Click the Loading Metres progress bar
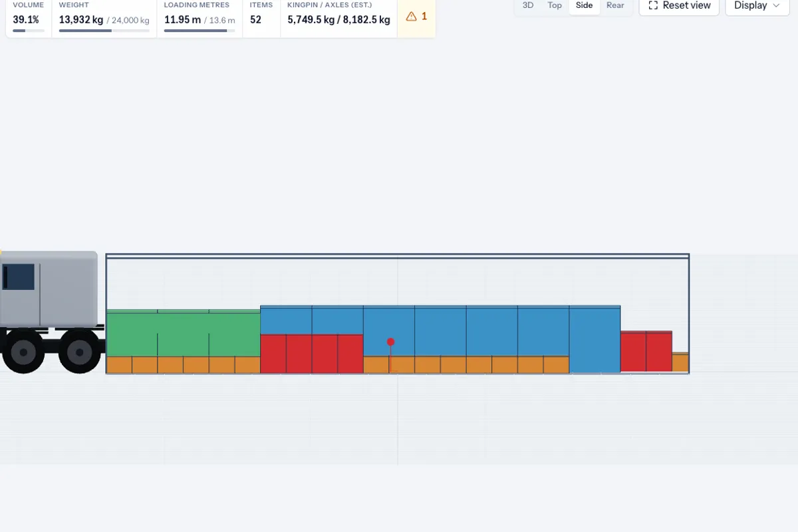 [199, 31]
